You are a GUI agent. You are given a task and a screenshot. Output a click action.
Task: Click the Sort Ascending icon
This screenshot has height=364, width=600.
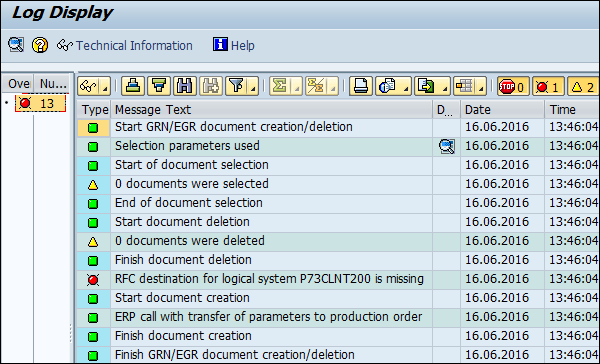click(133, 86)
